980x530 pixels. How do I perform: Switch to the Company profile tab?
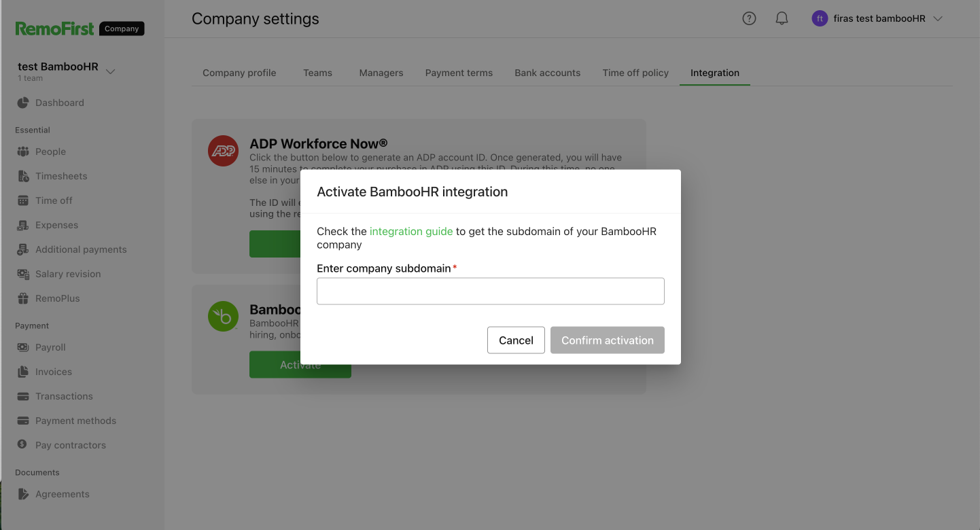(x=239, y=73)
